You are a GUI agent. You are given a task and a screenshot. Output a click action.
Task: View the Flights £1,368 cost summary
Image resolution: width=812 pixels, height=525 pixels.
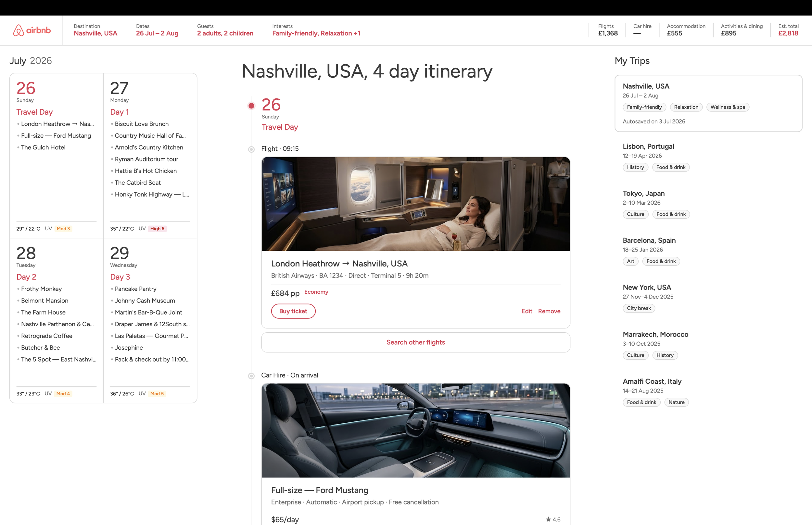[x=608, y=30]
